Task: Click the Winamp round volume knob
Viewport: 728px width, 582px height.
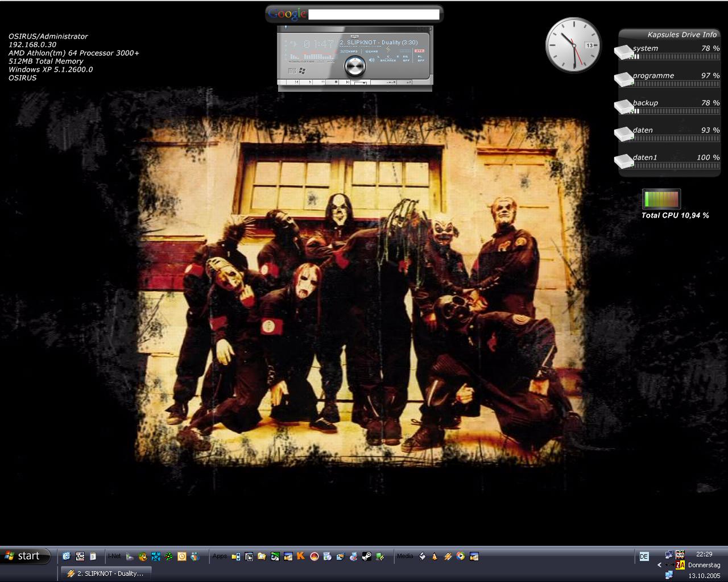Action: tap(355, 66)
